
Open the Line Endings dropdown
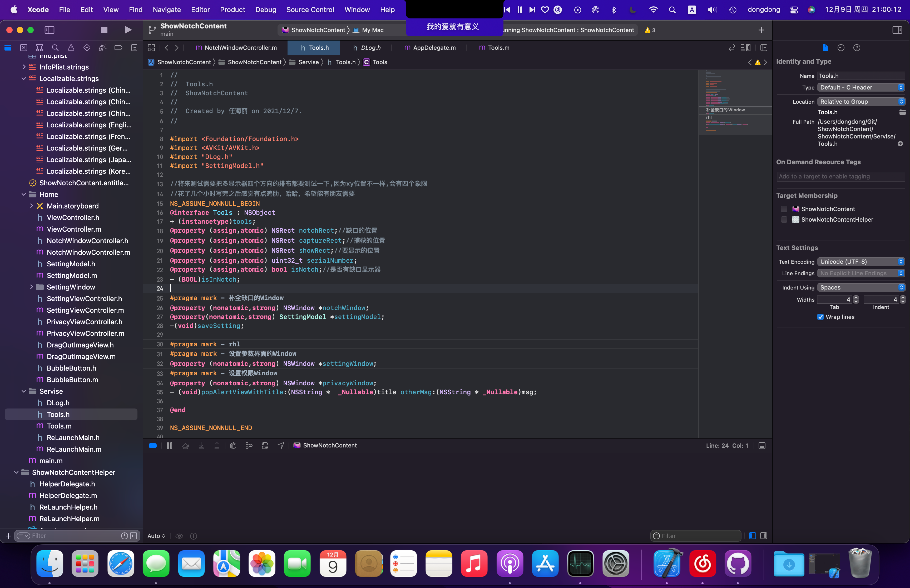coord(861,273)
